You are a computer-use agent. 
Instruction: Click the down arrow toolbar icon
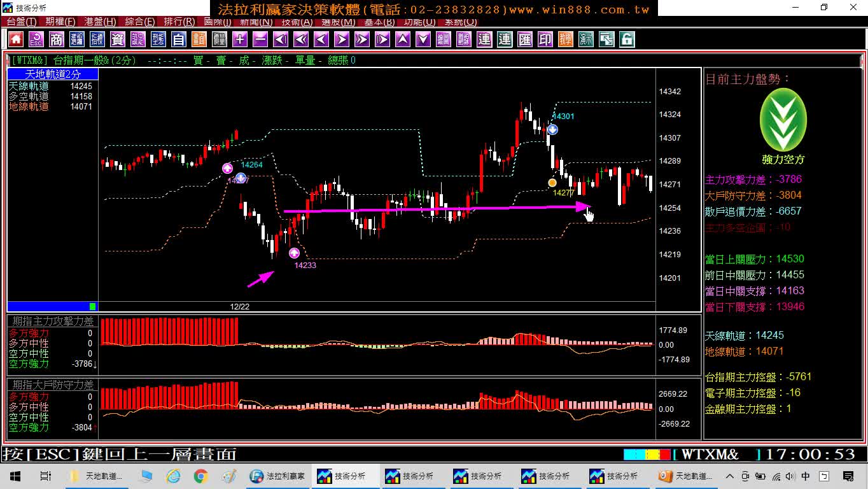click(x=423, y=39)
